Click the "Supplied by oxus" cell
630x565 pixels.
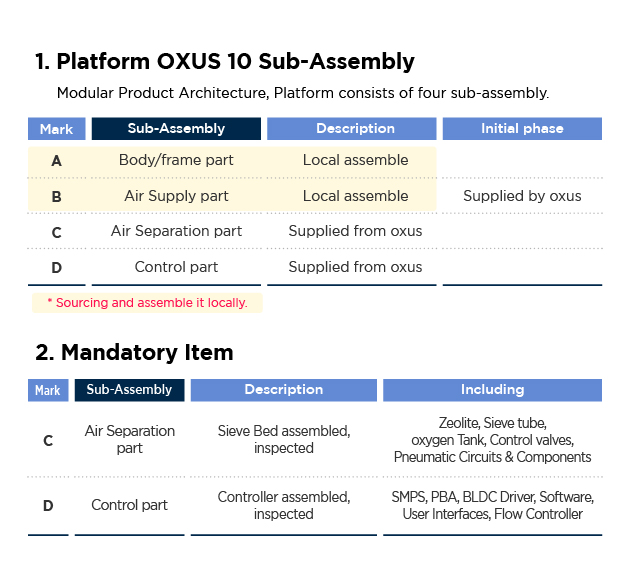pos(522,196)
